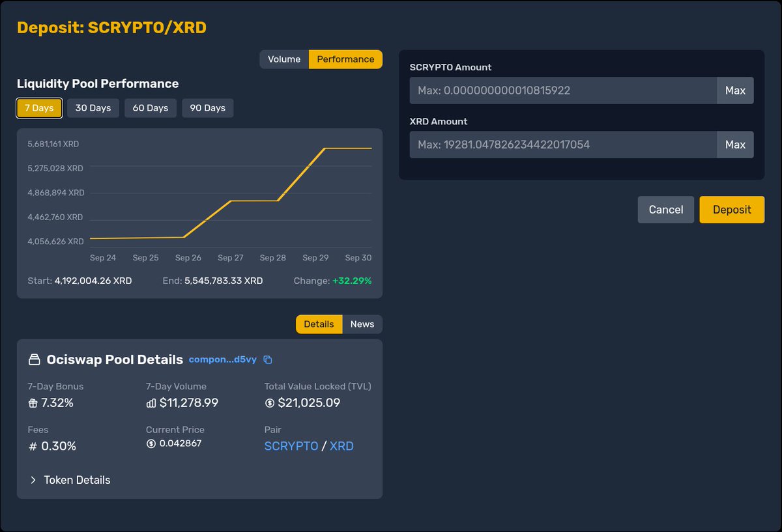Click the Liquidity Pool Performance heading
The height and width of the screenshot is (532, 782).
(x=98, y=83)
